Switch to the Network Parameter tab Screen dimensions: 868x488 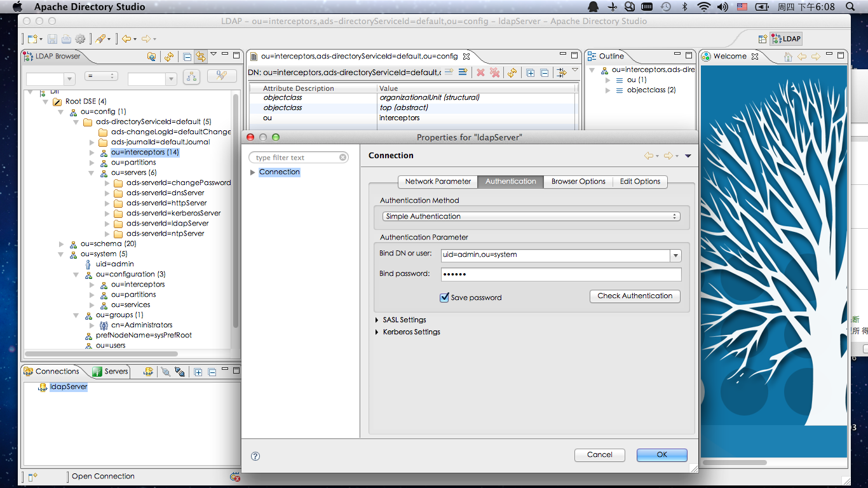point(438,182)
